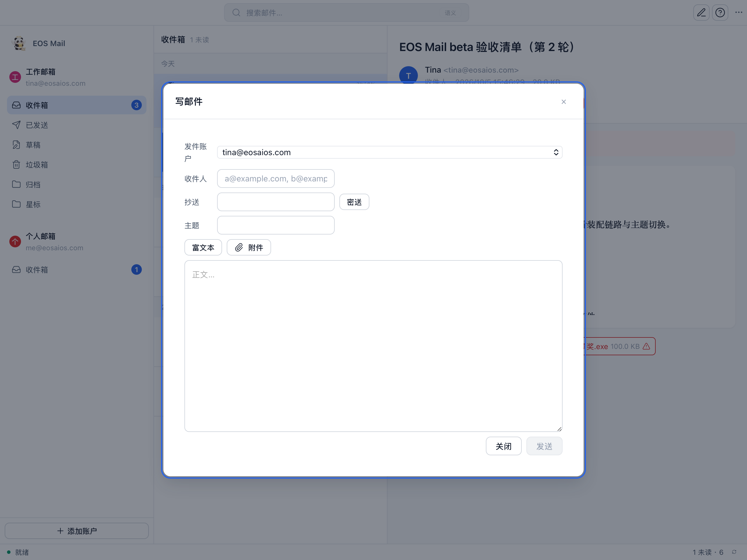Toggle rich text mode with 富文本
747x560 pixels.
coord(203,247)
